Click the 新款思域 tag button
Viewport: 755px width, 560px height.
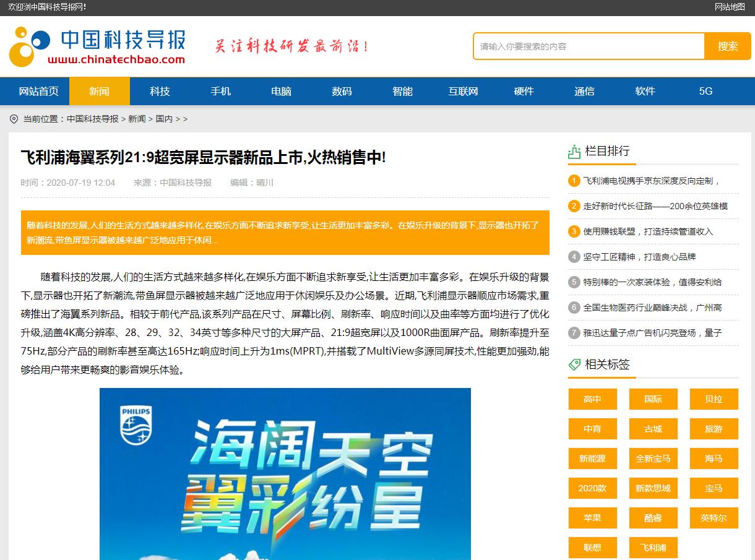tap(654, 488)
